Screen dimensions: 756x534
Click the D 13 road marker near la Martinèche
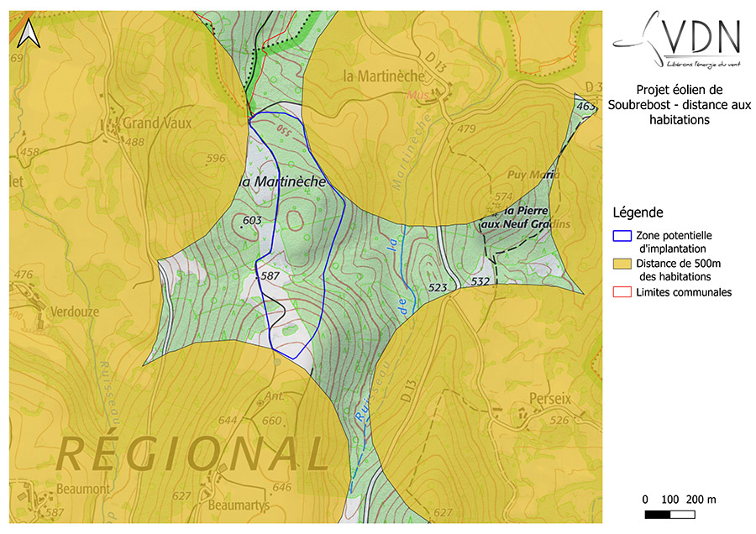click(436, 61)
